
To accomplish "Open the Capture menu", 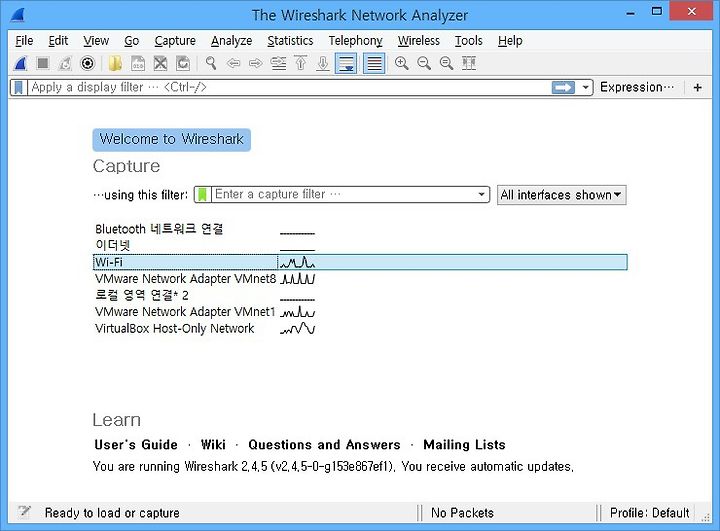I will (175, 41).
